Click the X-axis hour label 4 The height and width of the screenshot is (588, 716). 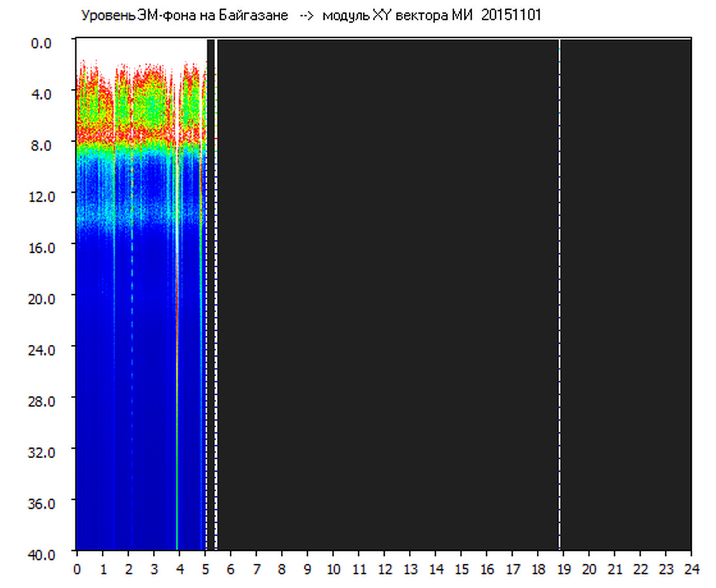(180, 569)
